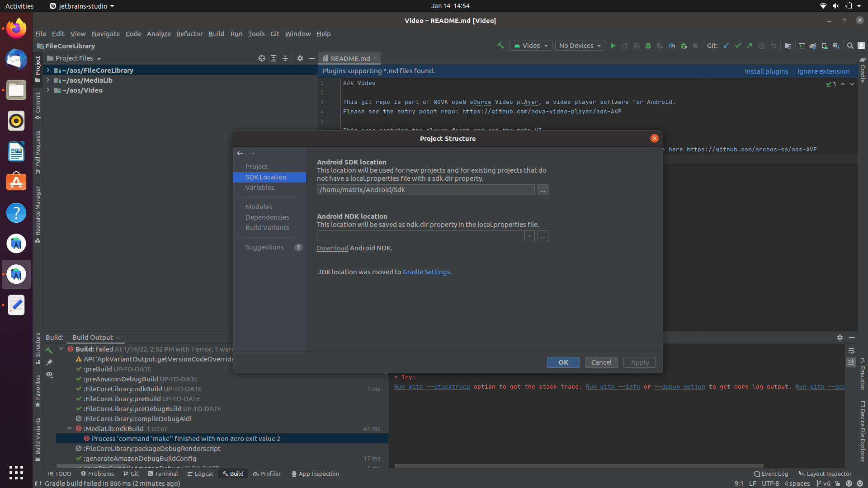This screenshot has height=488, width=868.
Task: Commit changes via the Git checkmark icon
Action: (738, 46)
